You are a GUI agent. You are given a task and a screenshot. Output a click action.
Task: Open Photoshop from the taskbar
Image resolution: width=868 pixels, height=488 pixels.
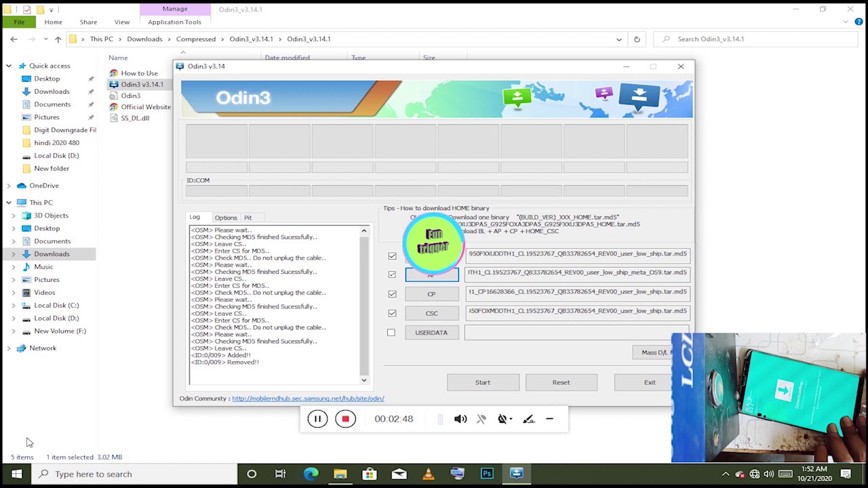[x=487, y=474]
